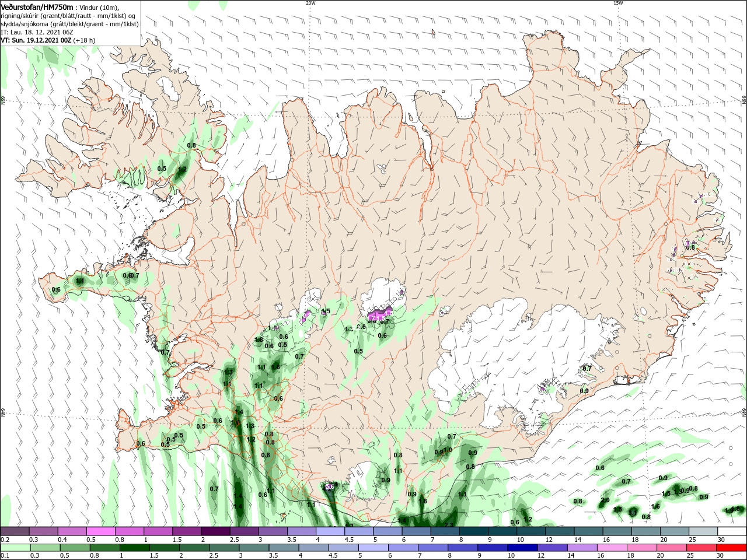
Task: Pick the darkest green 1–1.5 swatch in the lower legend
Action: coord(134,548)
